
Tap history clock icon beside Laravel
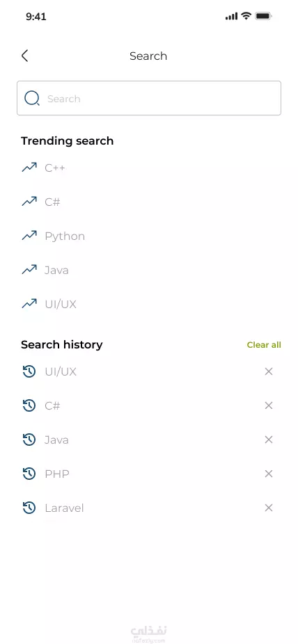[x=29, y=508]
